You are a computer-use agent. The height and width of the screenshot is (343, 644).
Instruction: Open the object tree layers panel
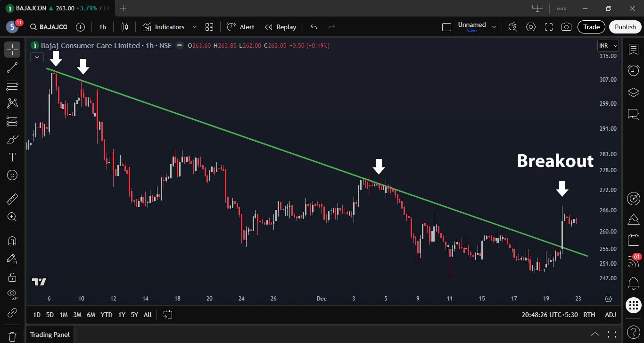(x=634, y=92)
